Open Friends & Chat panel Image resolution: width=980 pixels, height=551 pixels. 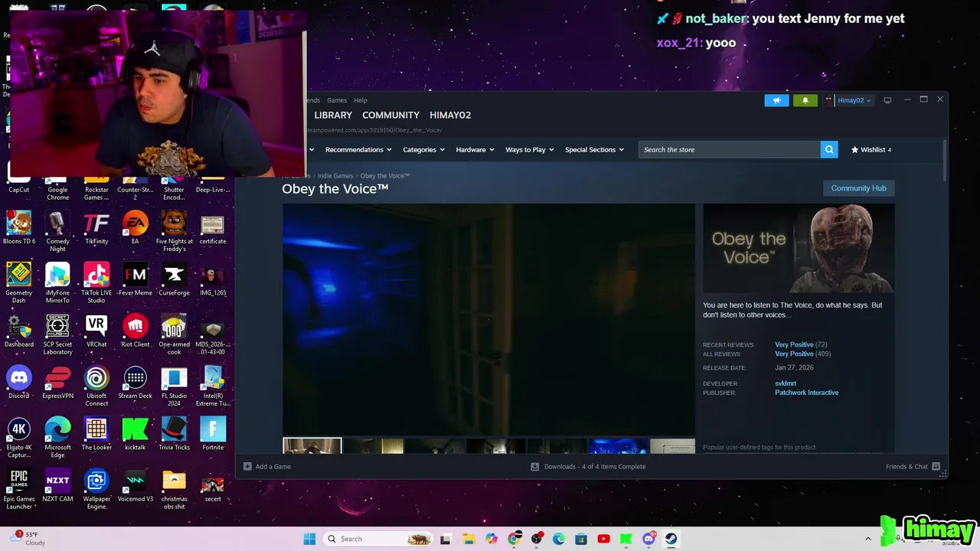pyautogui.click(x=913, y=467)
